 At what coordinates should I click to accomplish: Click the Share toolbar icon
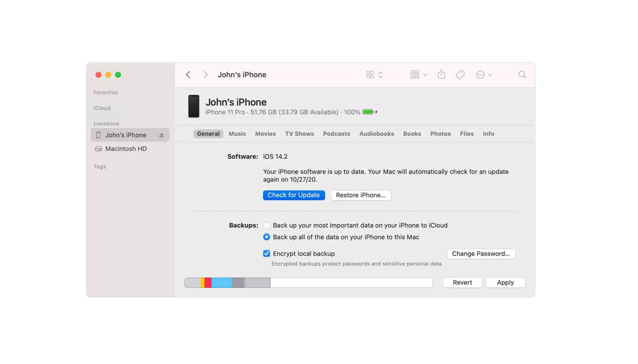click(x=441, y=74)
